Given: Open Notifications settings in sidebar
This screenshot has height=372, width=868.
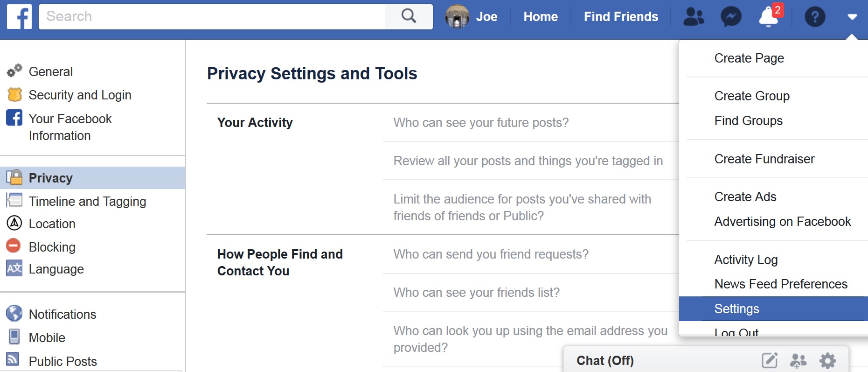Looking at the screenshot, I should click(62, 314).
